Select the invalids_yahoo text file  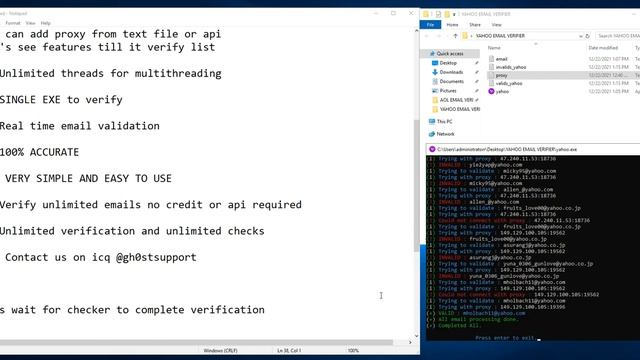(511, 67)
